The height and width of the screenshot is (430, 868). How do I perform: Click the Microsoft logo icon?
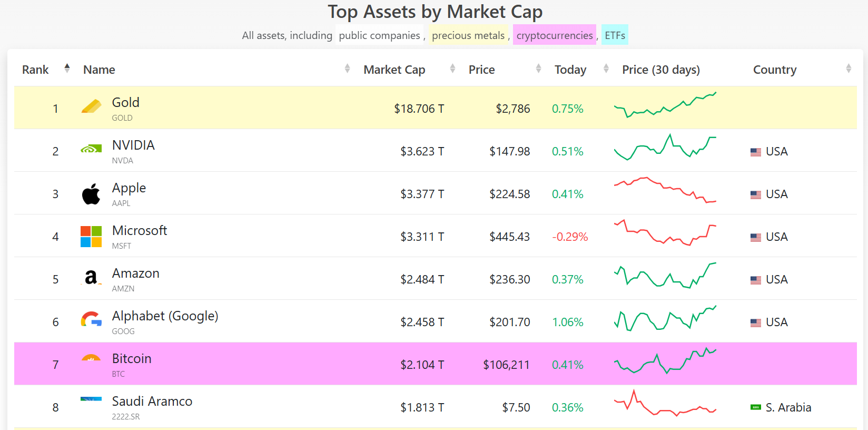tap(91, 237)
